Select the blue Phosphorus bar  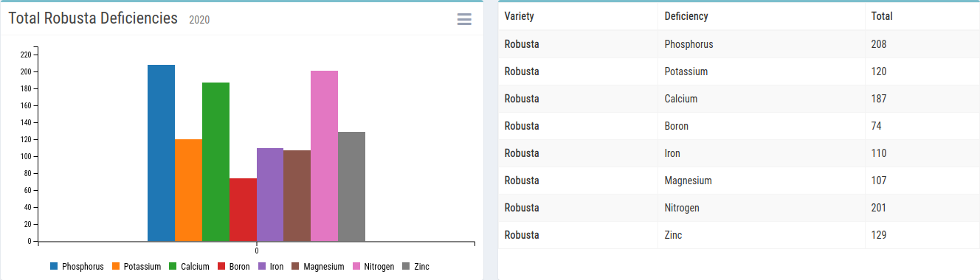coord(161,153)
